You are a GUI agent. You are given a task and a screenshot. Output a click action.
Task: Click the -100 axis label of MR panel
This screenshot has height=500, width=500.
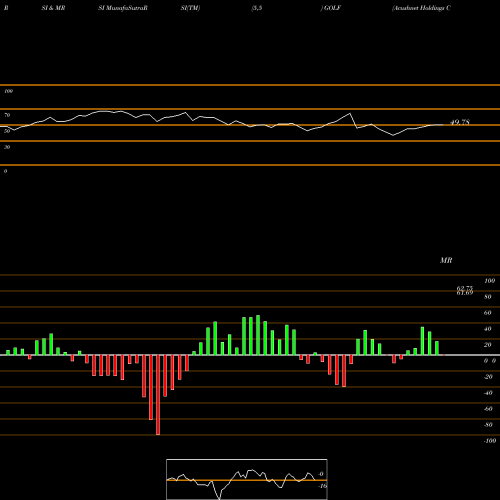pos(490,441)
